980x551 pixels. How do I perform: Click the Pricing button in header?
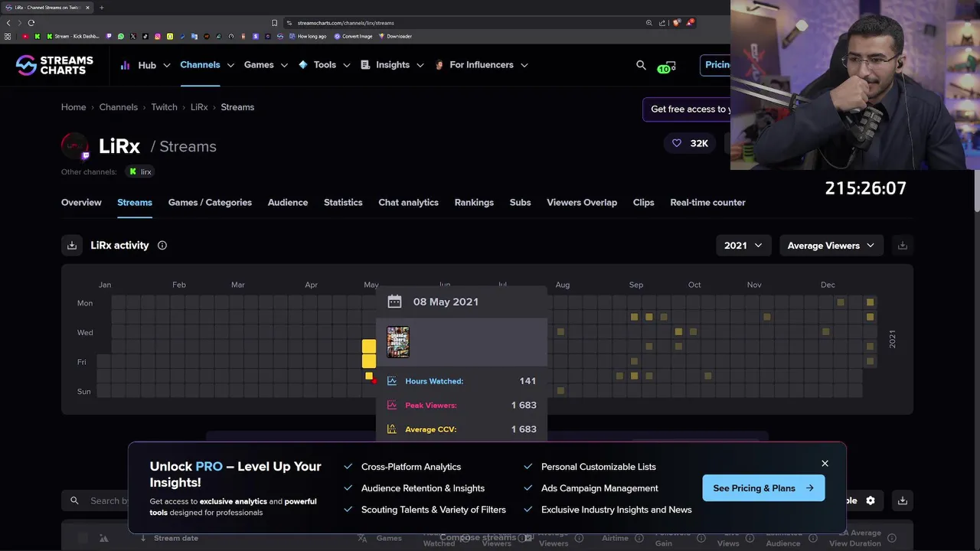(716, 65)
